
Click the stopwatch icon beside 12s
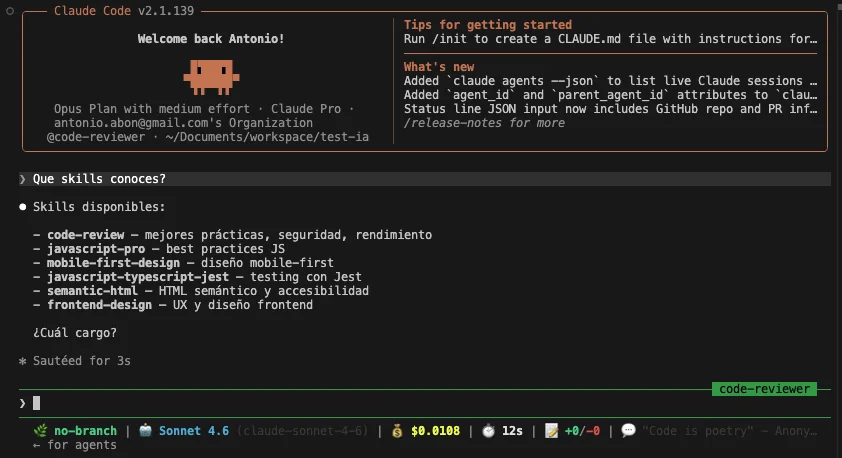pos(488,431)
